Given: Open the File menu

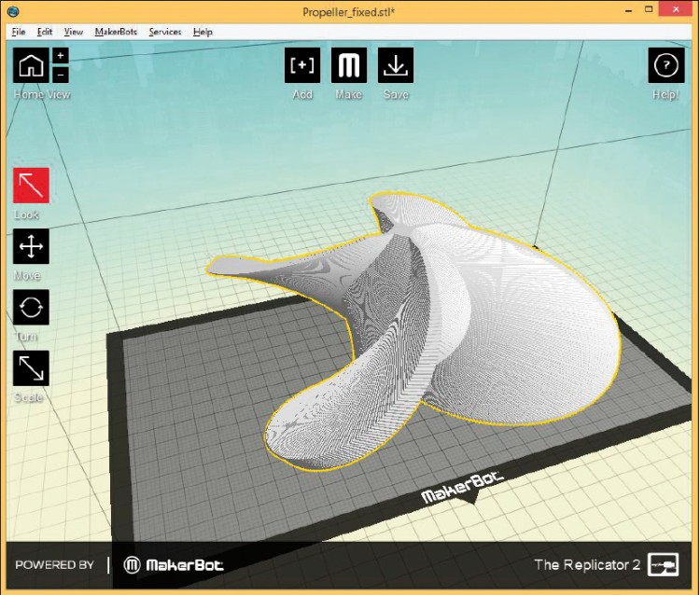Looking at the screenshot, I should pos(19,32).
